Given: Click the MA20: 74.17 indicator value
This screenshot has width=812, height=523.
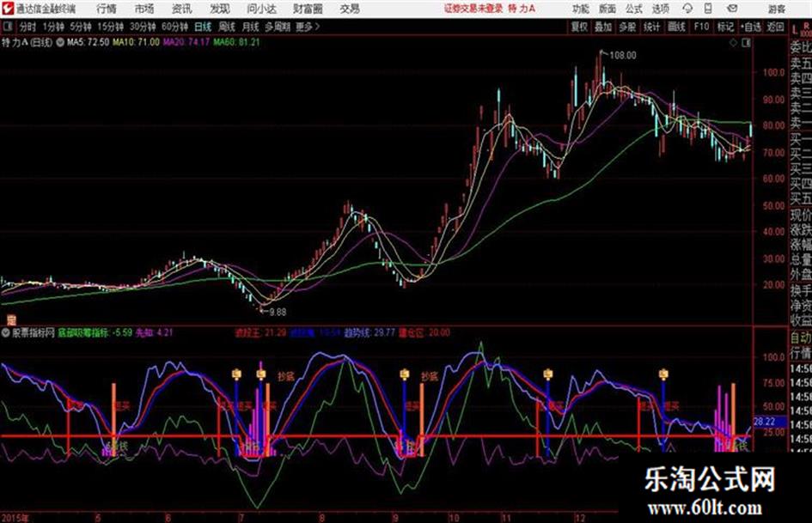Looking at the screenshot, I should click(x=186, y=42).
